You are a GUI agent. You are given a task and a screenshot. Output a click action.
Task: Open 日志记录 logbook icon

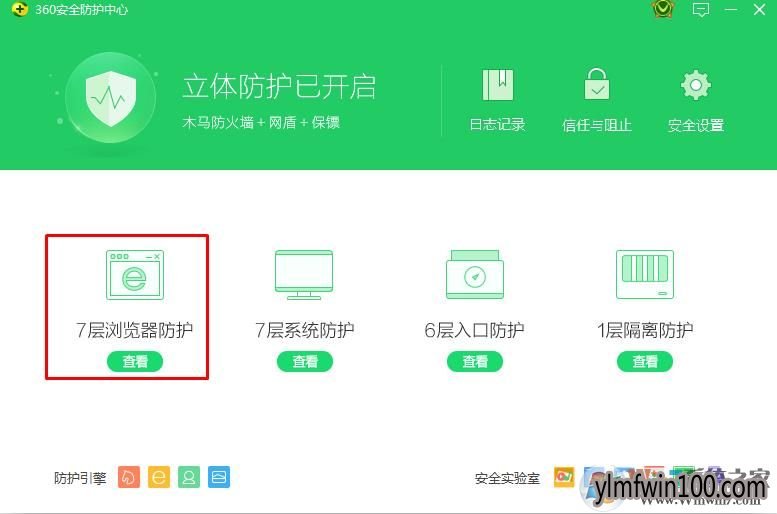(498, 85)
